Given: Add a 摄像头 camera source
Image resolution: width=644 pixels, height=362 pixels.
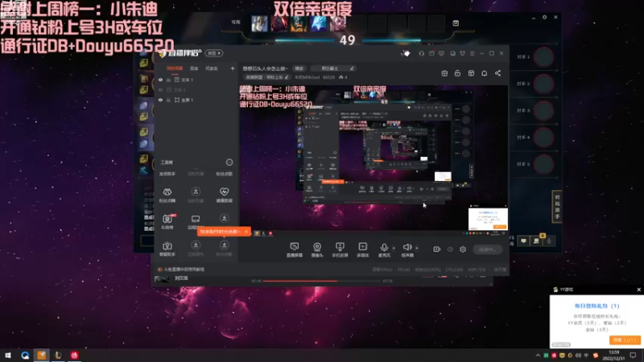Looking at the screenshot, I should (317, 249).
